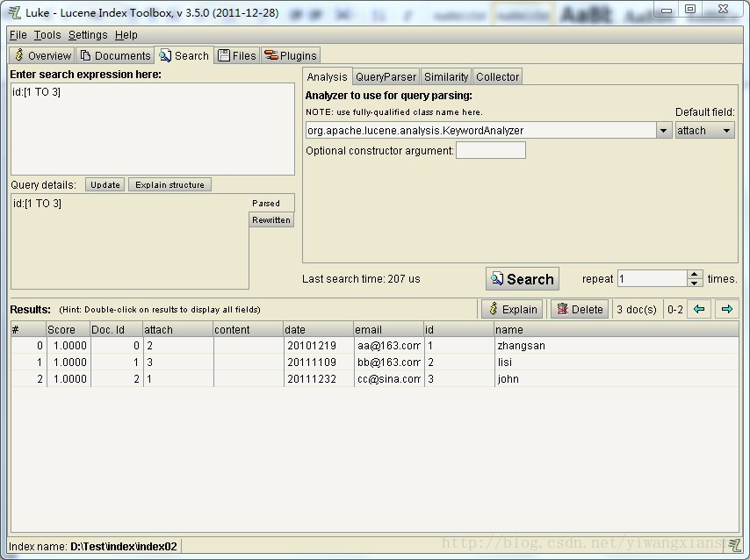Click the name column header
Image resolution: width=750 pixels, height=560 pixels.
pyautogui.click(x=617, y=329)
